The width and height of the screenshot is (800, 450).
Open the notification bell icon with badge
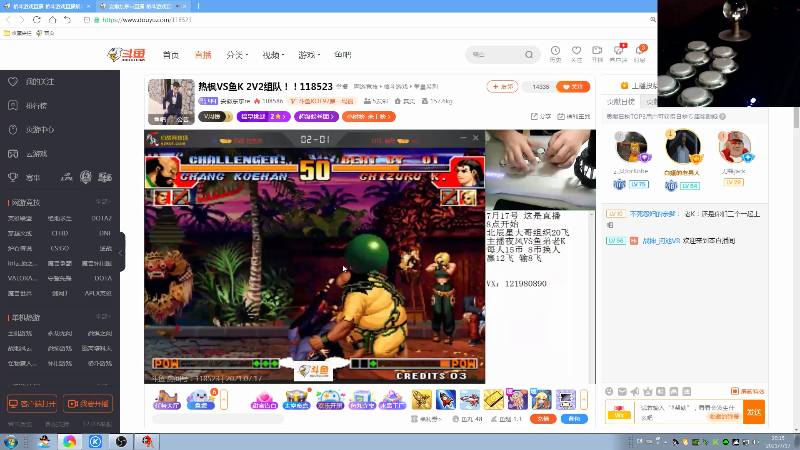click(639, 51)
